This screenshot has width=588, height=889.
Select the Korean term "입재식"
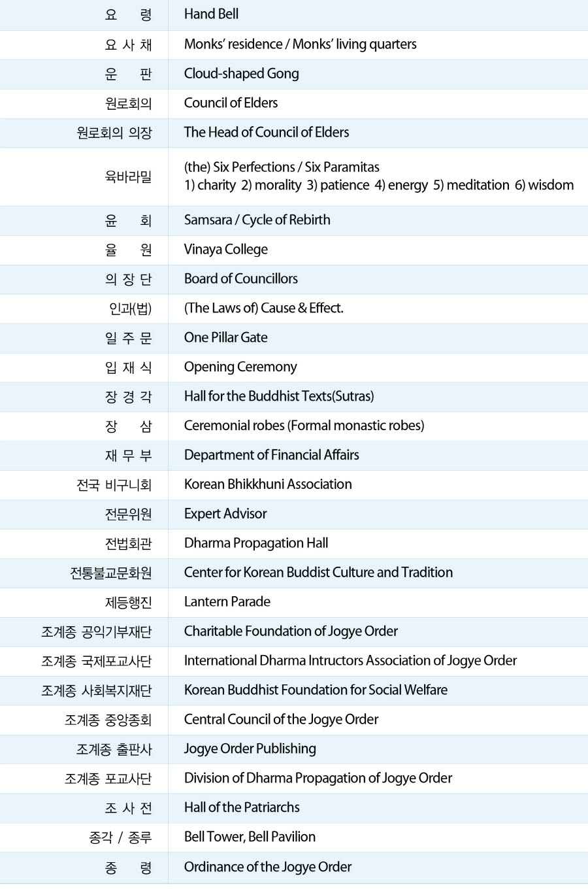[129, 367]
